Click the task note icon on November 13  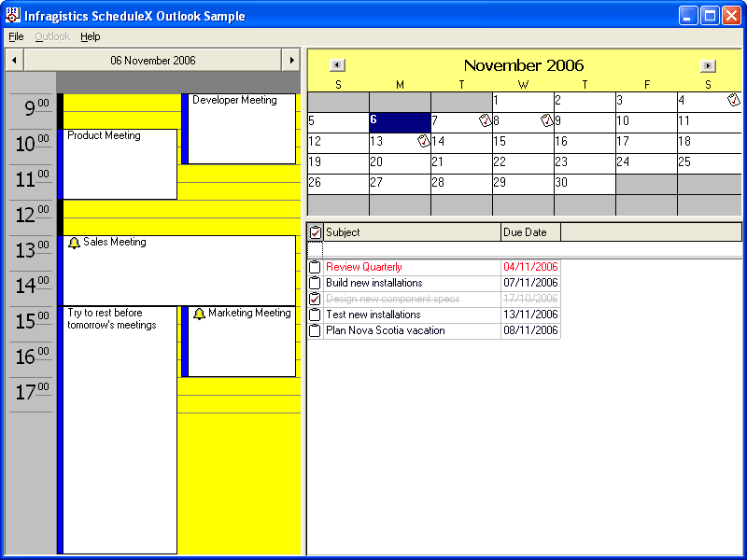(x=423, y=141)
